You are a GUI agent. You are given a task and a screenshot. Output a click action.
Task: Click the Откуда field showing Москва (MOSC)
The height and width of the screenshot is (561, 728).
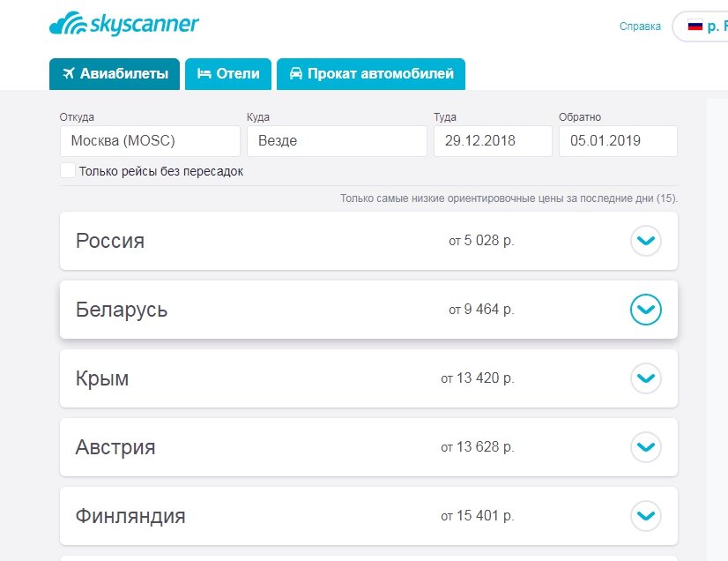(150, 140)
